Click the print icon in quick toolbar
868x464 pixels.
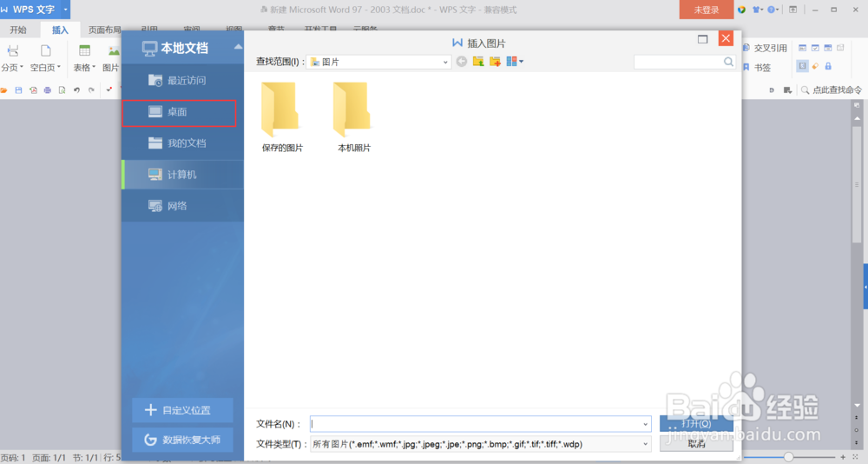click(48, 89)
